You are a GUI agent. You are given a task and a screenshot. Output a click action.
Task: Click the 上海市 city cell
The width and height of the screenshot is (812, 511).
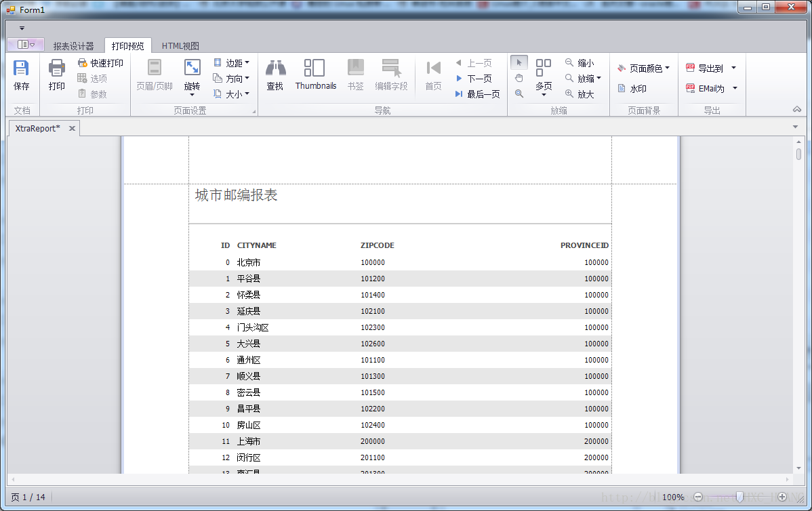[x=249, y=441]
